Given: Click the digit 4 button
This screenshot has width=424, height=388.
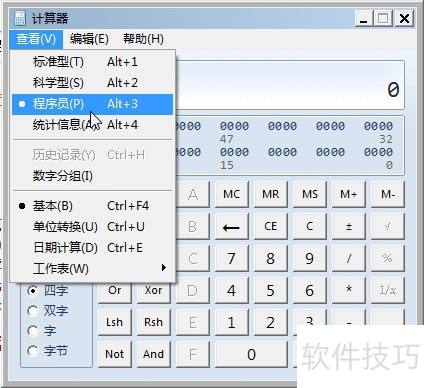Looking at the screenshot, I should [x=232, y=290].
